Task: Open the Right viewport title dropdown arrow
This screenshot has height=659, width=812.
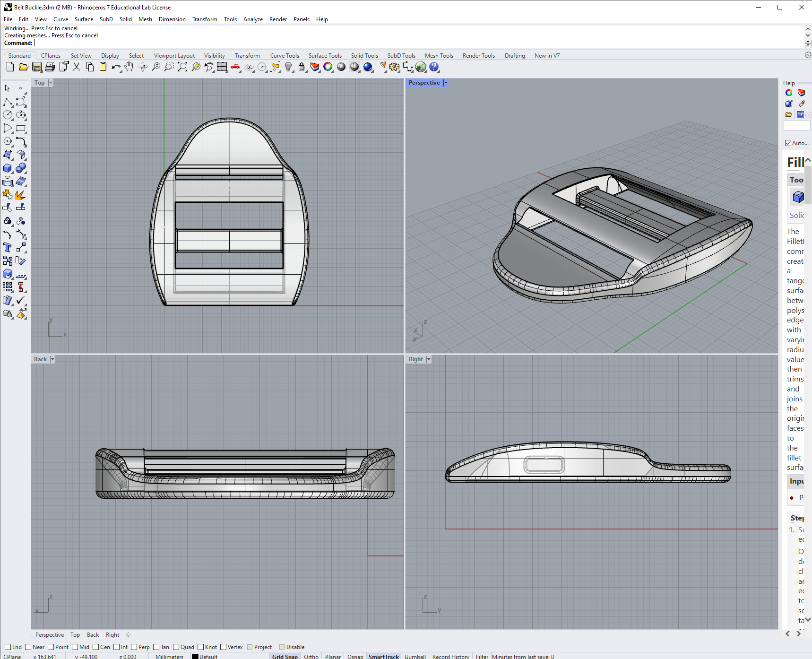Action: [x=429, y=359]
